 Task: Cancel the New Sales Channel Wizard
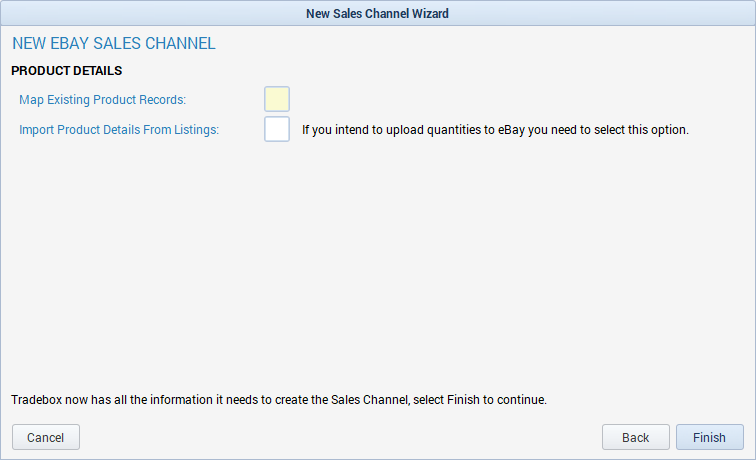pyautogui.click(x=46, y=437)
